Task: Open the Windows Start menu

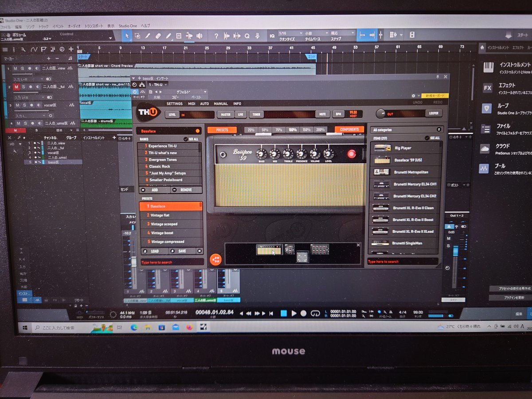Action: [25, 328]
